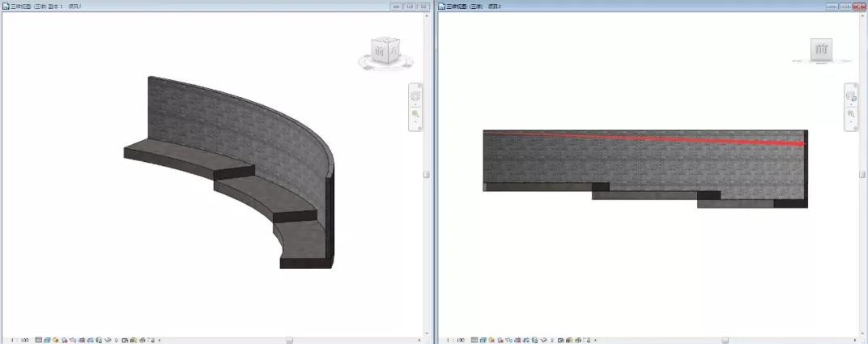Click Highlight Displacement Sets icon, left view

(x=143, y=340)
